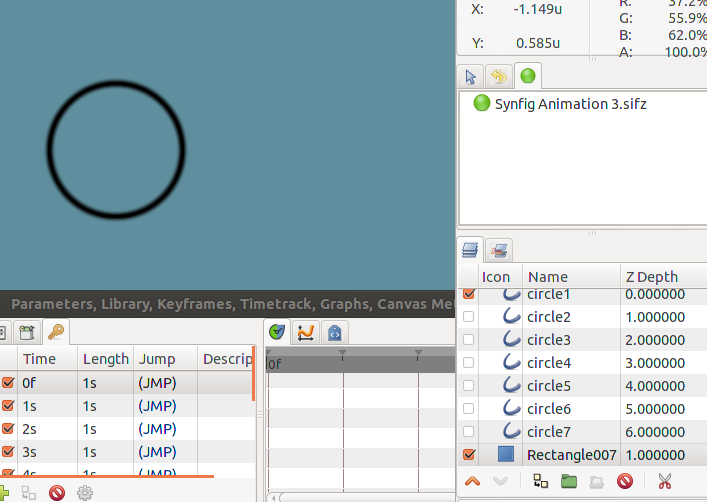
Task: Click the 0f marker on the timetrack ruler
Action: pyautogui.click(x=274, y=364)
